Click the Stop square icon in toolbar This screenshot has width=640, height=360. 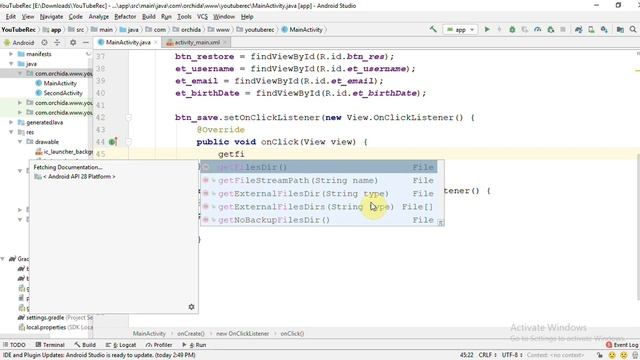point(563,29)
